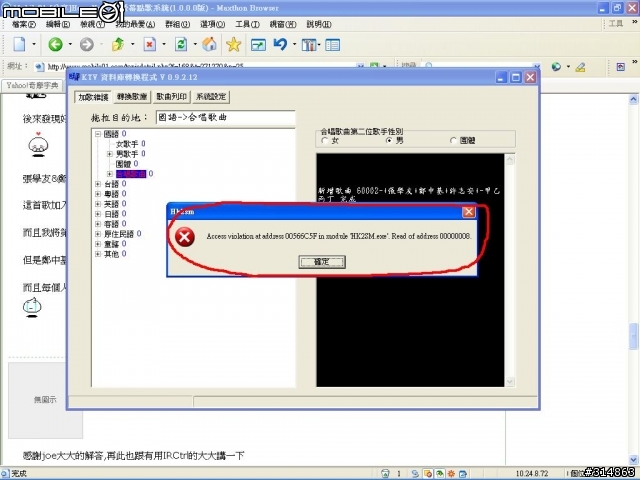Image resolution: width=640 pixels, height=480 pixels.
Task: Expand the 合唱歌曲 tree node
Action: [109, 174]
